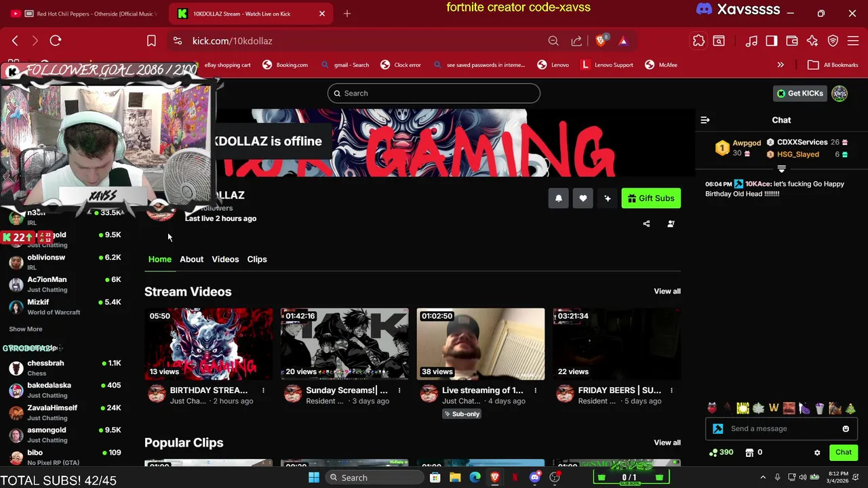Screen dimensions: 868x488
Task: Focus the Send a message input
Action: click(x=781, y=429)
